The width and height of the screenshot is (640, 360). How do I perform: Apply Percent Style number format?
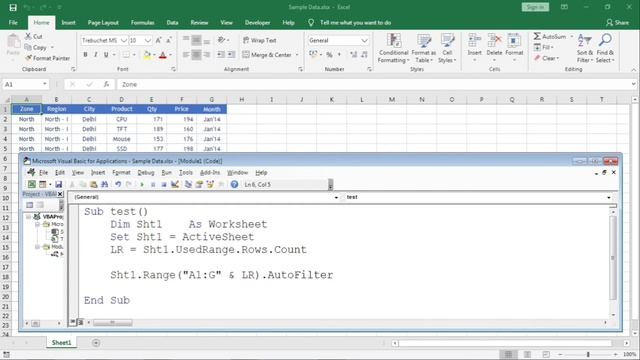pyautogui.click(x=329, y=55)
